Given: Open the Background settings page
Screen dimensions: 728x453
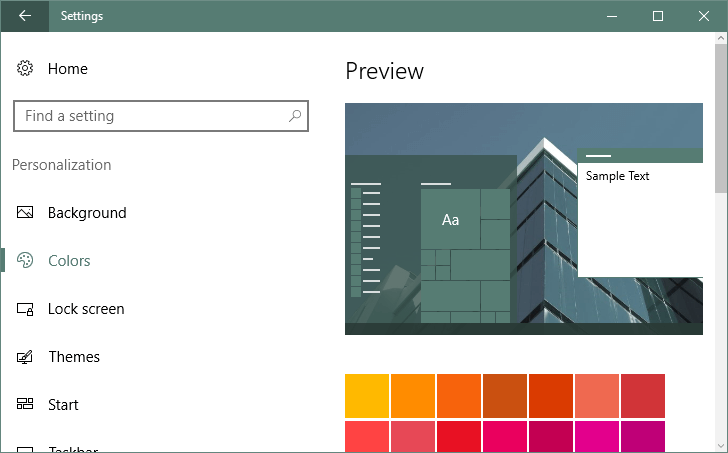Looking at the screenshot, I should click(x=87, y=213).
